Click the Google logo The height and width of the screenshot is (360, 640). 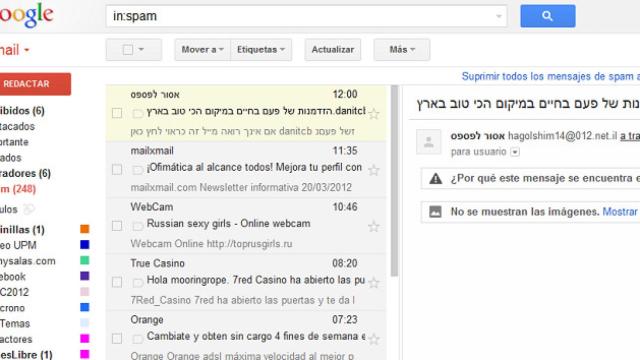click(27, 16)
